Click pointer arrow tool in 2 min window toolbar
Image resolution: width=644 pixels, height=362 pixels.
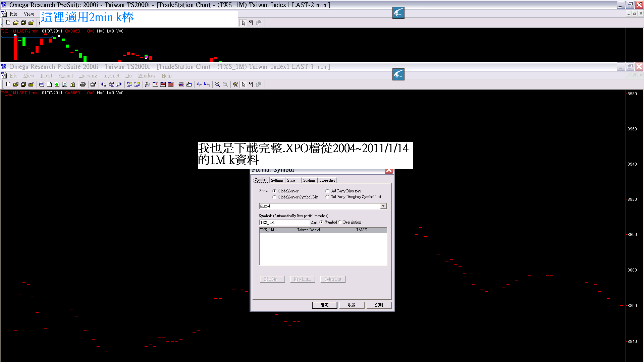click(244, 22)
